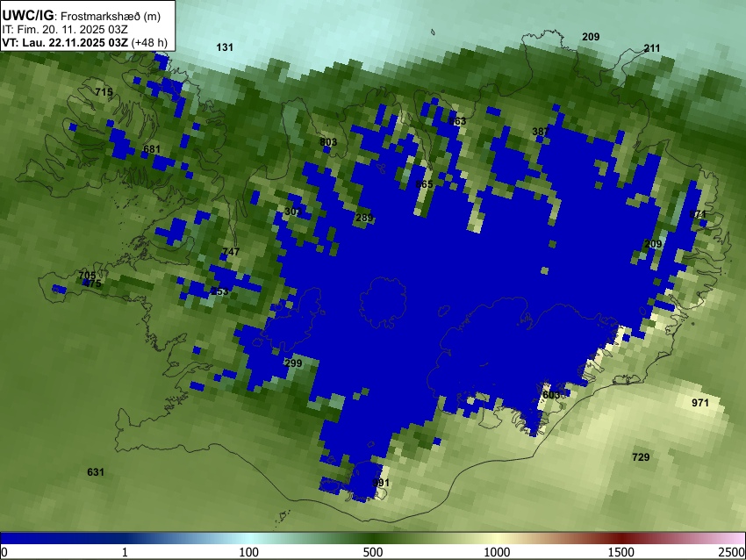Click the legend tick label 1500
746x560 pixels.
tap(621, 552)
